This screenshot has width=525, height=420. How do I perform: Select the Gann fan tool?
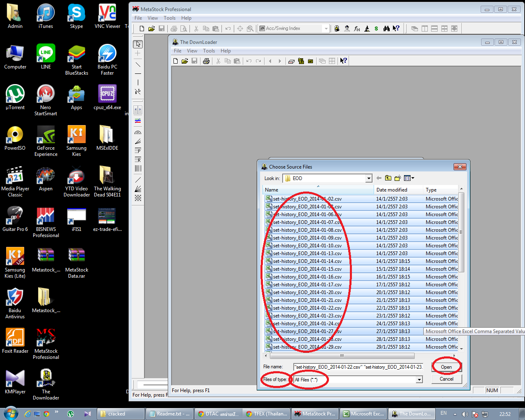[x=138, y=189]
